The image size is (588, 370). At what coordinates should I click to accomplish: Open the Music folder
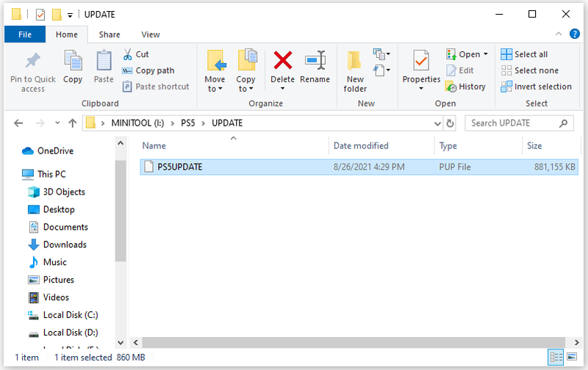pos(48,262)
